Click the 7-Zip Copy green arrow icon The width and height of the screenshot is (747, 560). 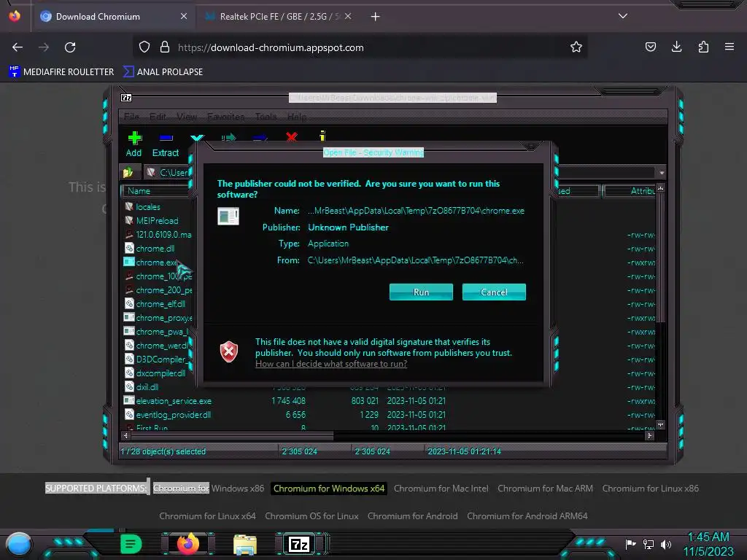[x=228, y=138]
